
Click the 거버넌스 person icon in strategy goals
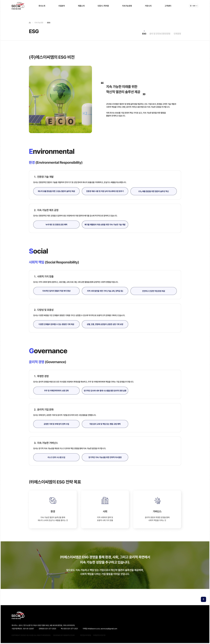pyautogui.click(x=157, y=500)
